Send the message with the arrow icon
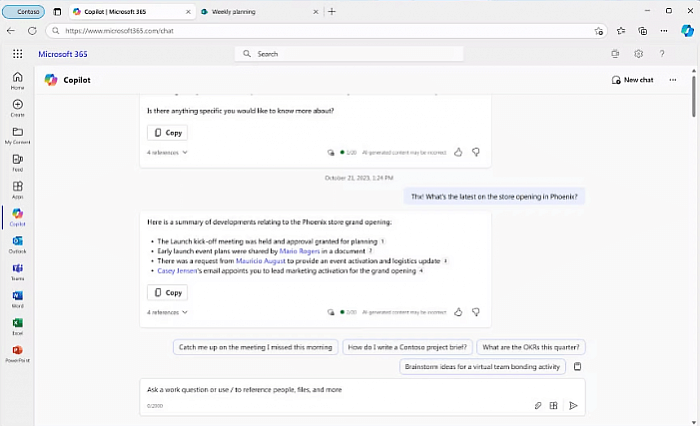This screenshot has height=426, width=700. 573,405
